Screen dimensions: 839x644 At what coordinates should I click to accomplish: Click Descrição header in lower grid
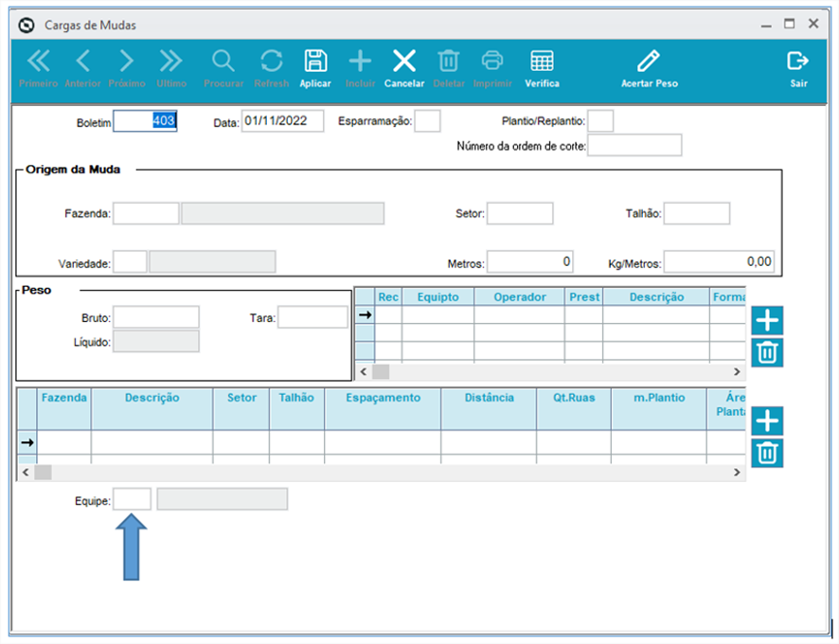pos(152,409)
